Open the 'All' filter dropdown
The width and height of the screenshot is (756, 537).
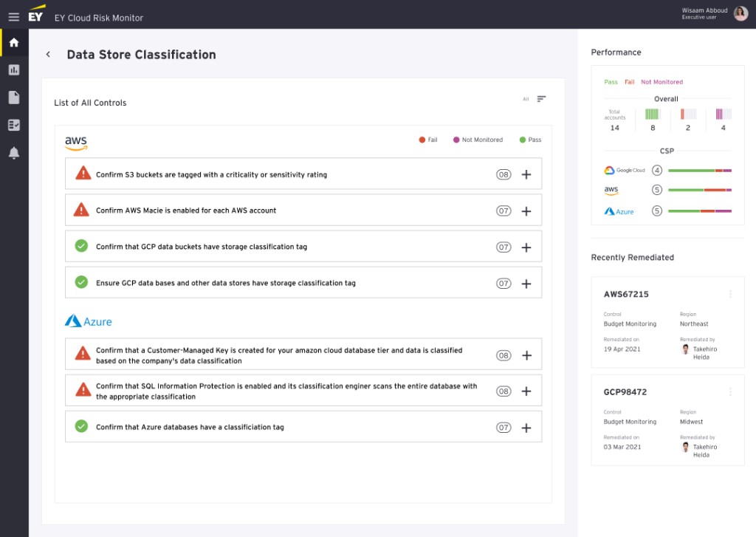coord(526,99)
